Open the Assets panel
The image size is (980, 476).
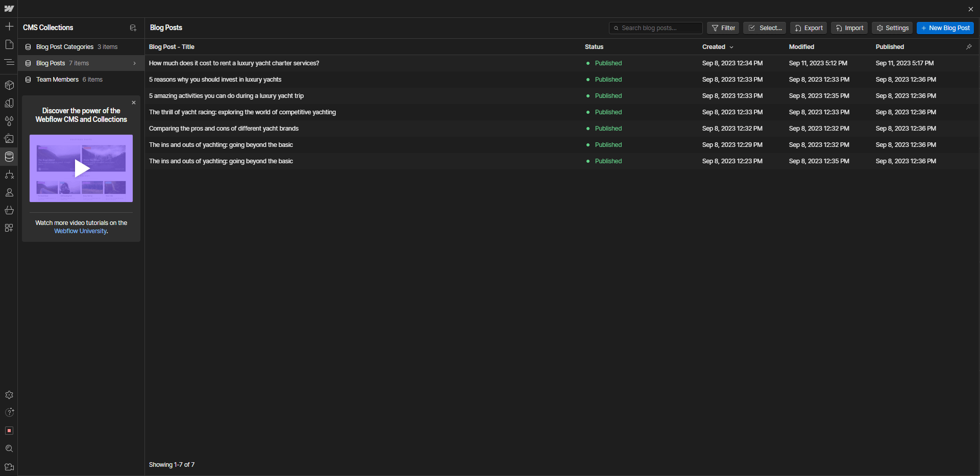point(9,138)
